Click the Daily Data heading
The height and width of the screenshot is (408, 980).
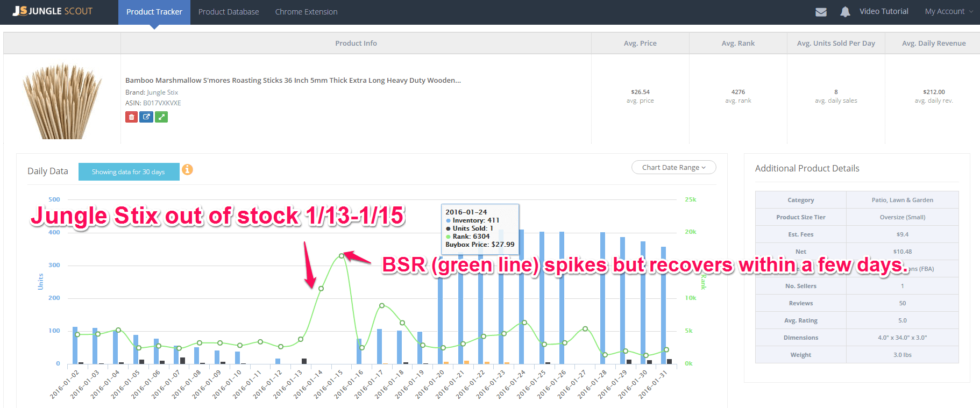click(x=48, y=171)
